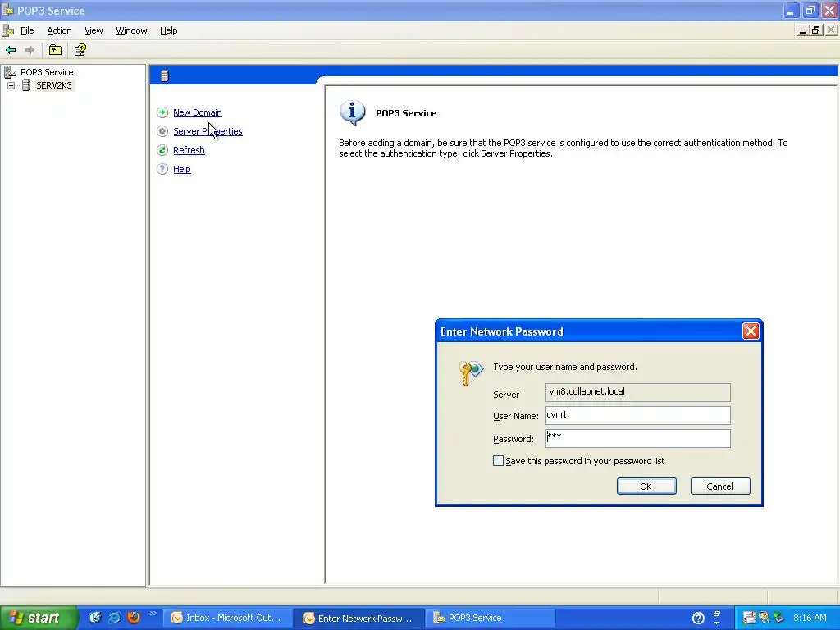Open the View menu
Viewport: 840px width, 630px height.
pos(94,30)
